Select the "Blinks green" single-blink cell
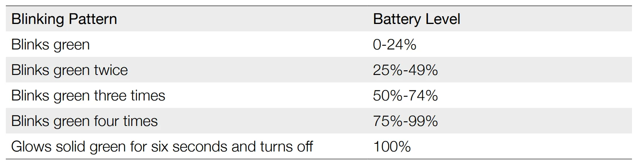Image resolution: width=644 pixels, height=165 pixels. coord(50,45)
